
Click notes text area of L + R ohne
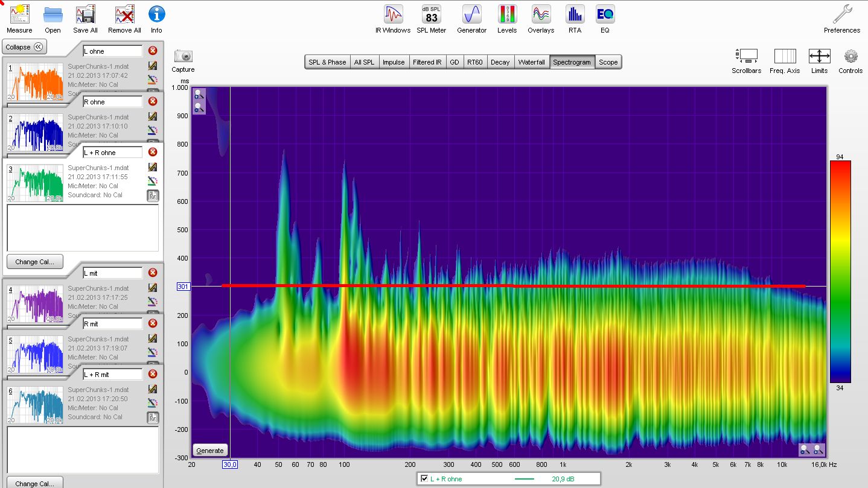tap(83, 227)
